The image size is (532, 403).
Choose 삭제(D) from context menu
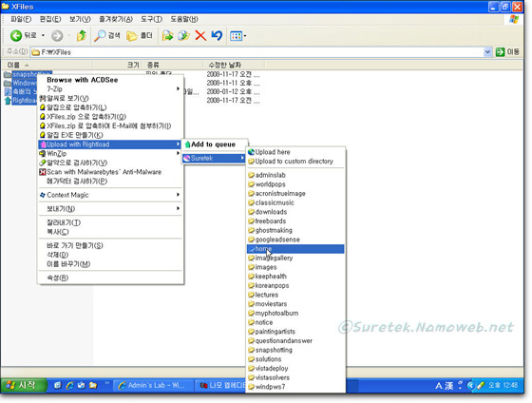(110, 255)
